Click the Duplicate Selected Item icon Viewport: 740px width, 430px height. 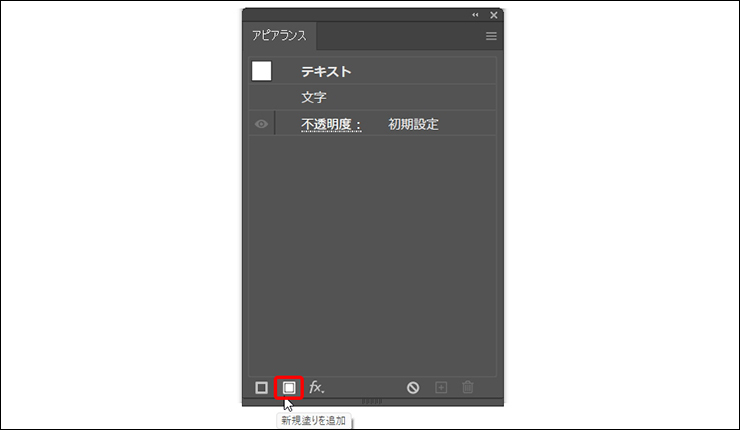point(441,387)
